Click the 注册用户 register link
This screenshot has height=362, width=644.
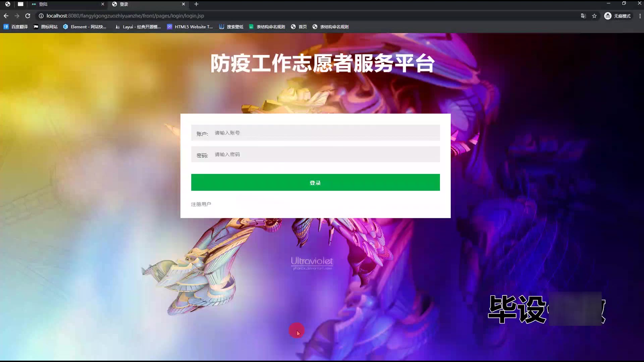point(201,204)
